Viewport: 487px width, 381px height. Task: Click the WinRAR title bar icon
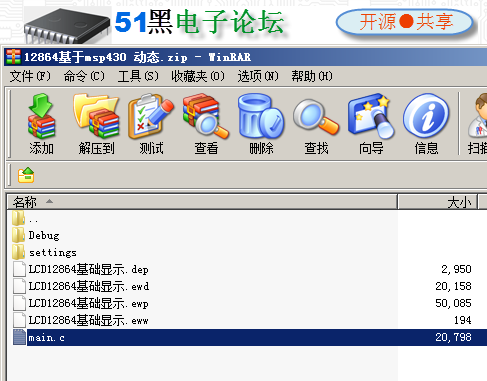click(13, 57)
